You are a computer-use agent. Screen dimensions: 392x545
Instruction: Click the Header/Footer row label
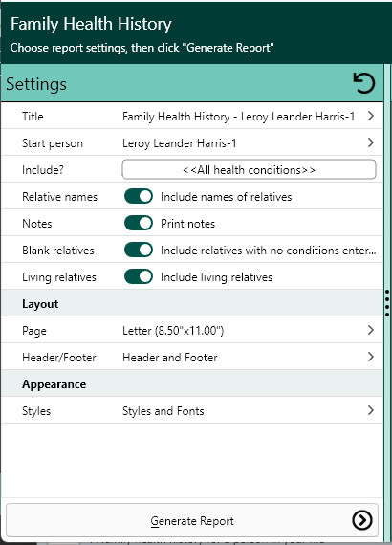(59, 358)
